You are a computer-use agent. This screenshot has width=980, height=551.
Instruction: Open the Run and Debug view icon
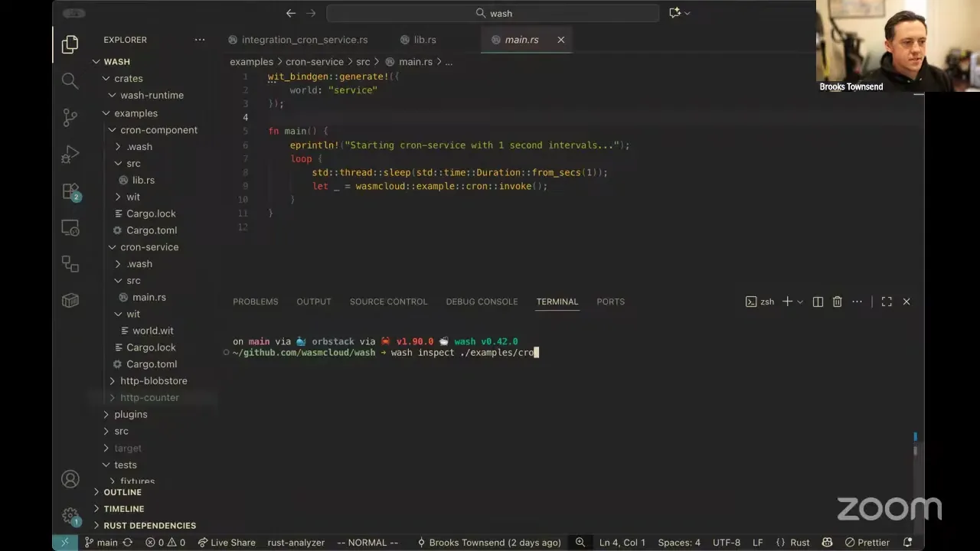click(70, 154)
